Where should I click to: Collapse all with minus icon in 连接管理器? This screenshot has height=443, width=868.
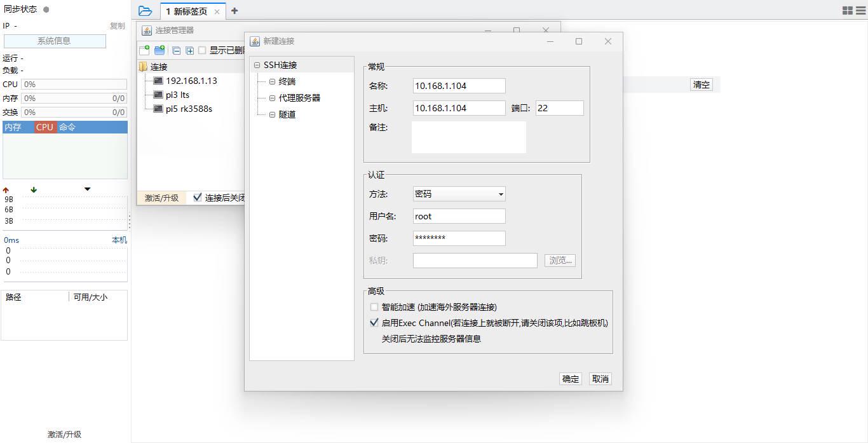coord(177,51)
